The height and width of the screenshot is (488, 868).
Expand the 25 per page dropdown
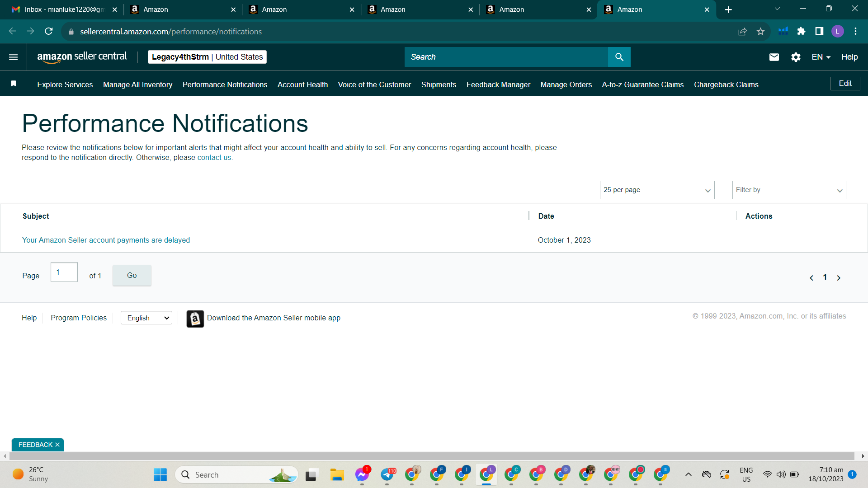657,190
